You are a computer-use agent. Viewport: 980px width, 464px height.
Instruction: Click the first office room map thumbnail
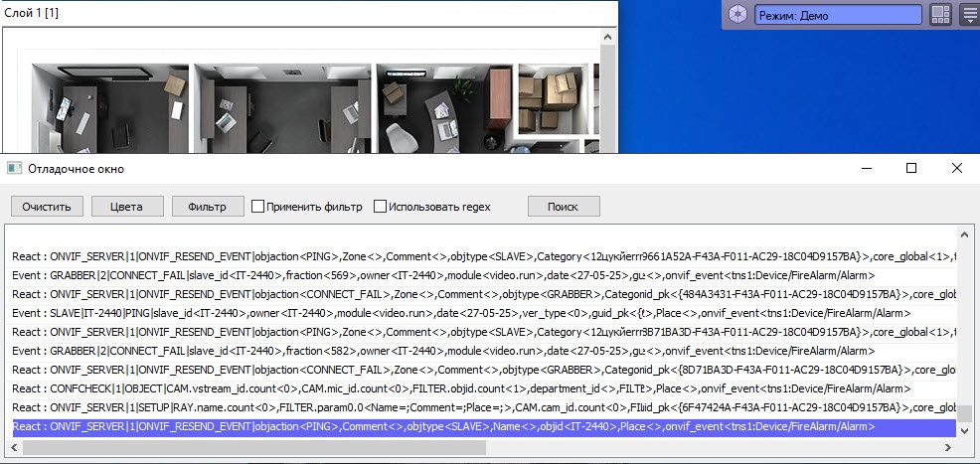(109, 107)
